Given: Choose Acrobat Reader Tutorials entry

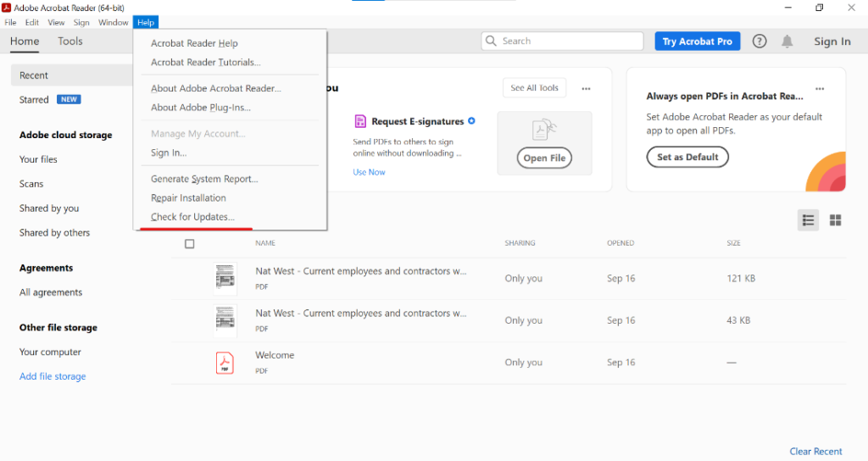Looking at the screenshot, I should [205, 62].
